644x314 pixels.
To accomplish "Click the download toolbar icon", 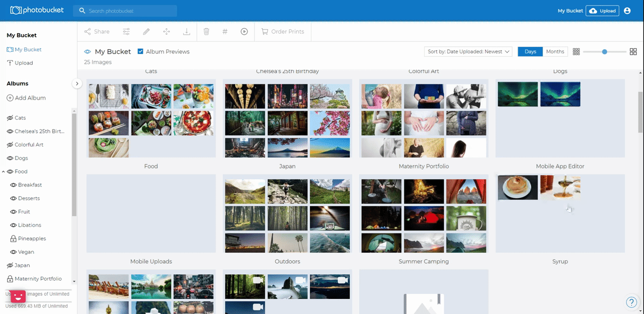I will tap(186, 32).
